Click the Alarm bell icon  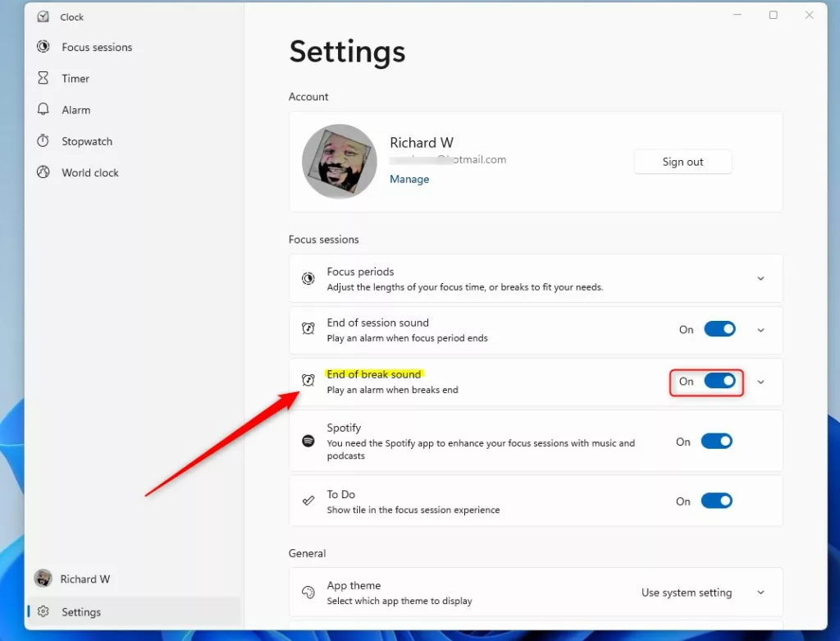pos(43,109)
